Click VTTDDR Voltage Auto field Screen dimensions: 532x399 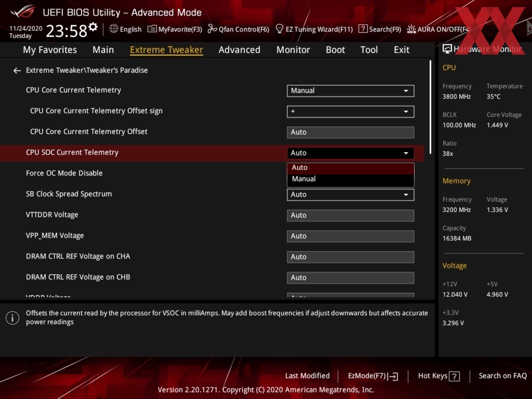(x=350, y=215)
